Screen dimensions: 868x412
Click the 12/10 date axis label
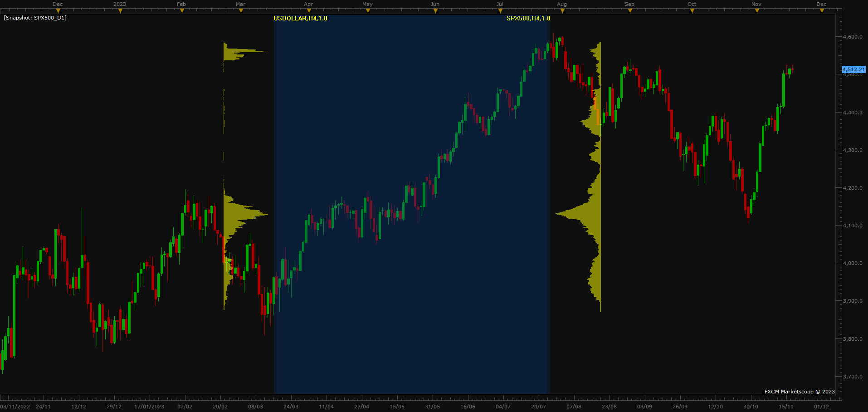click(716, 407)
